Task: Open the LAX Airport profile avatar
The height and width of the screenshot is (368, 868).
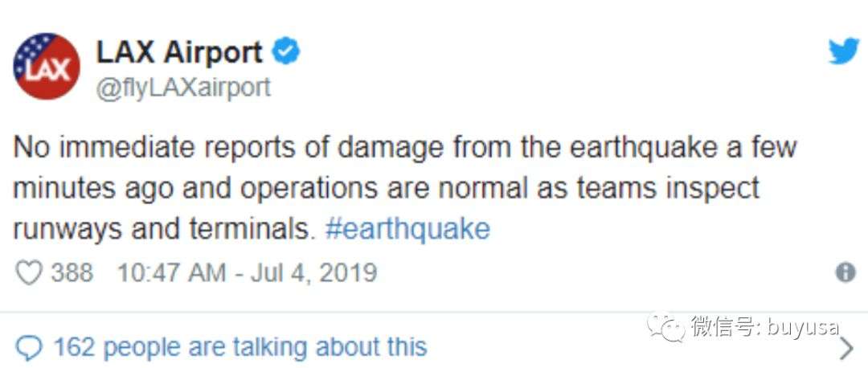Action: click(x=47, y=66)
